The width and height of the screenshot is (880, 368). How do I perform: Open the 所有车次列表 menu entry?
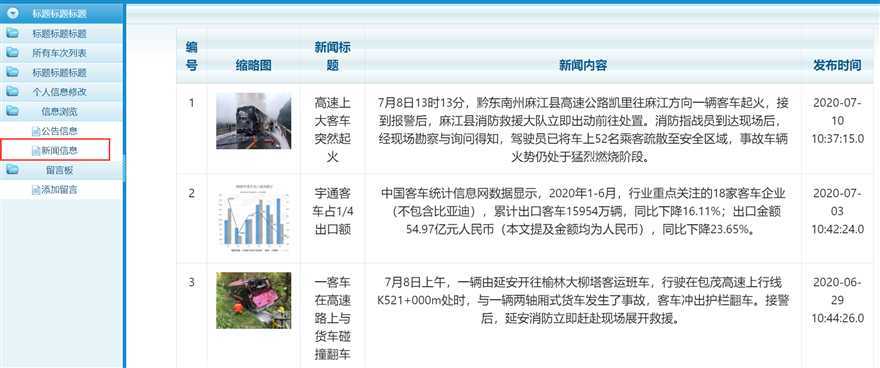[59, 53]
